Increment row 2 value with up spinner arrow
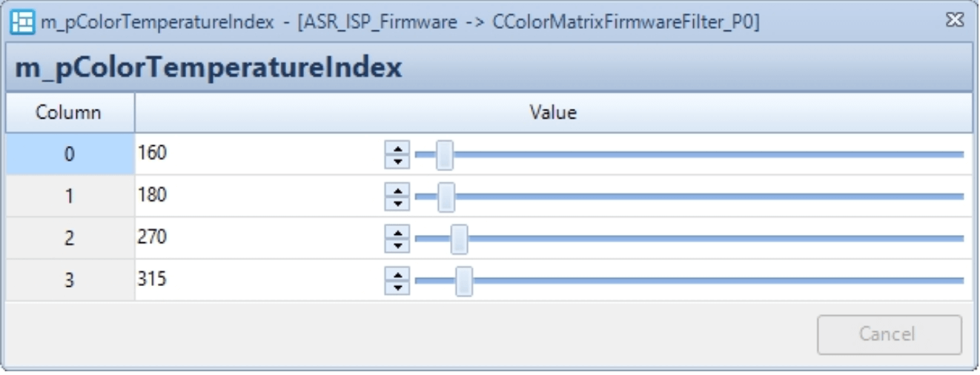This screenshot has height=375, width=980. click(397, 233)
